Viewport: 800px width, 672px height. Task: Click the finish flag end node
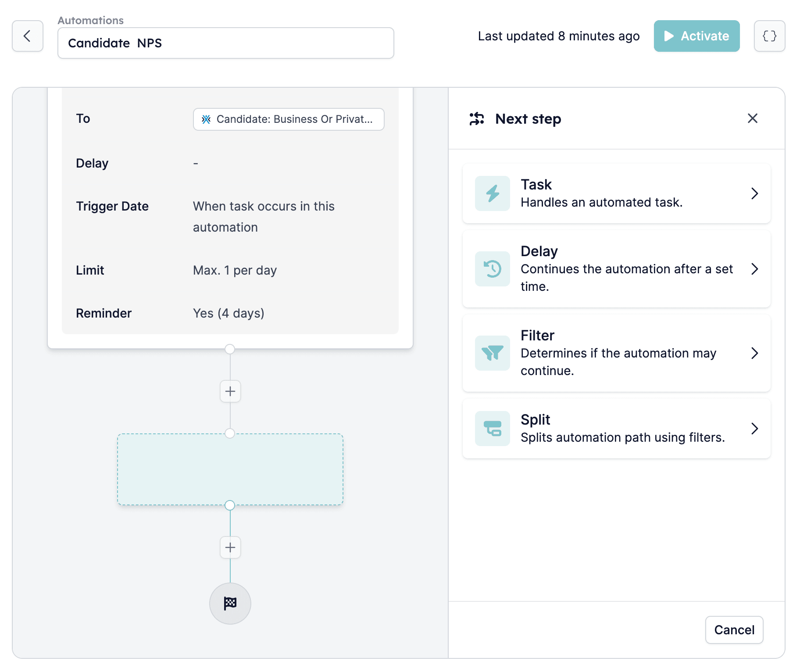(x=230, y=604)
